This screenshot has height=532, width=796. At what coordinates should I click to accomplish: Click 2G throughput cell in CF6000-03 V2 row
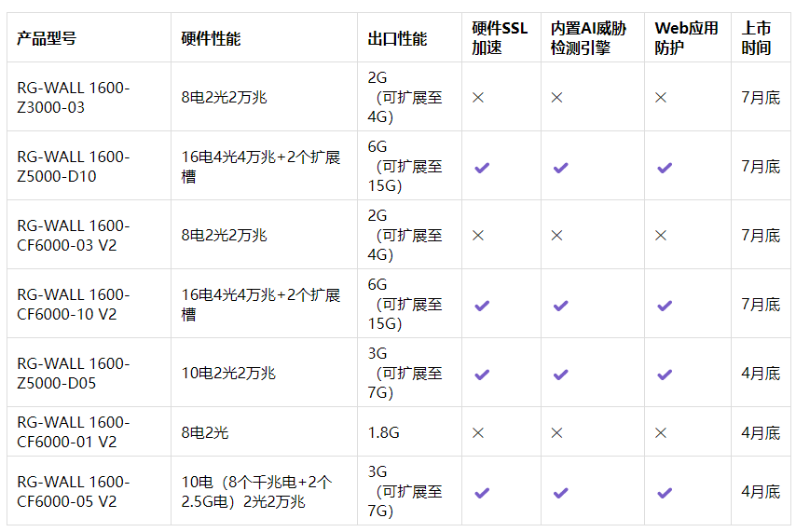pos(405,236)
